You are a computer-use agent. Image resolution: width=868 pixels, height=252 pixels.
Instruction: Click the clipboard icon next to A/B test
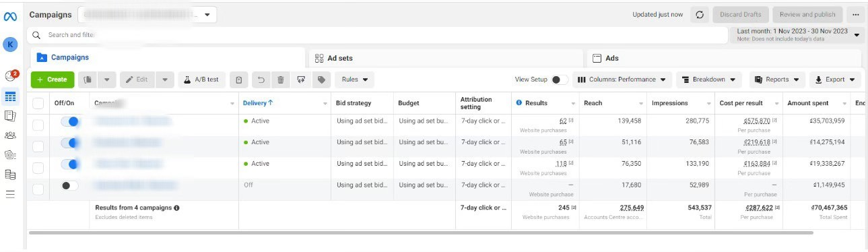click(239, 80)
